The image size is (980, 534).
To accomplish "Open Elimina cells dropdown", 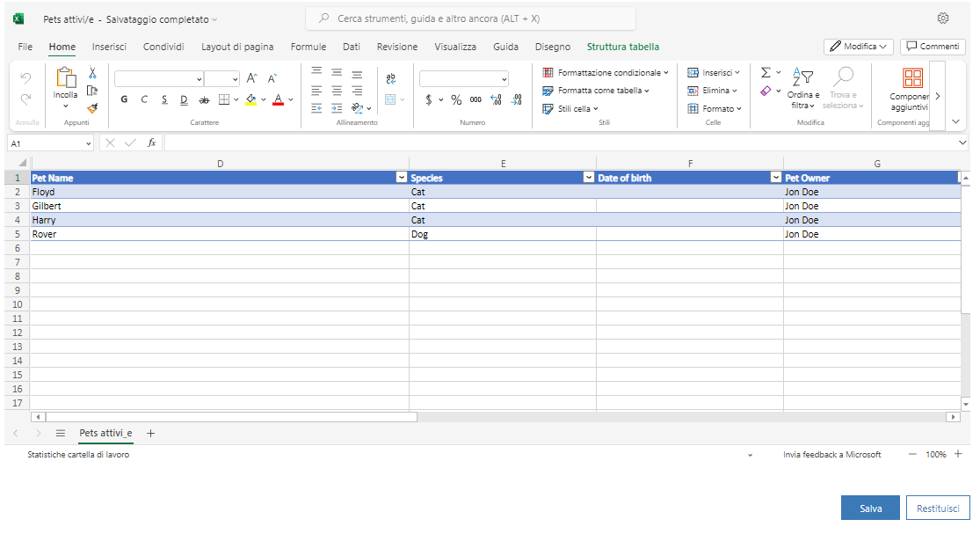I will point(712,91).
